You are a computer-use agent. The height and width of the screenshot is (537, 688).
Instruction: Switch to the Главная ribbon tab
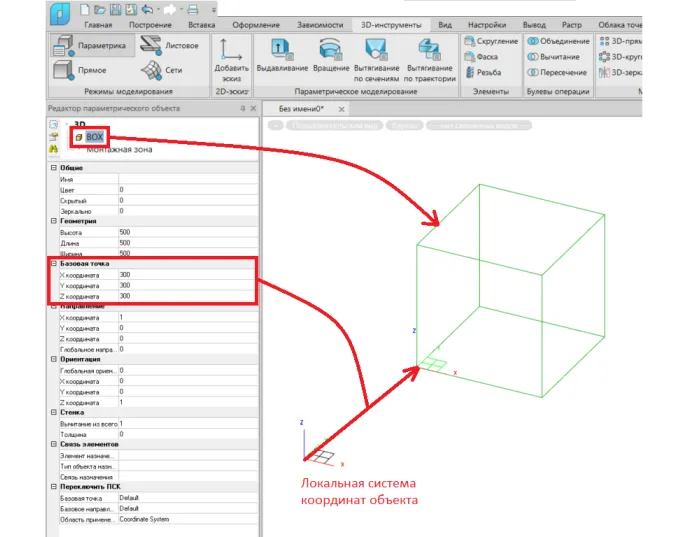point(98,25)
